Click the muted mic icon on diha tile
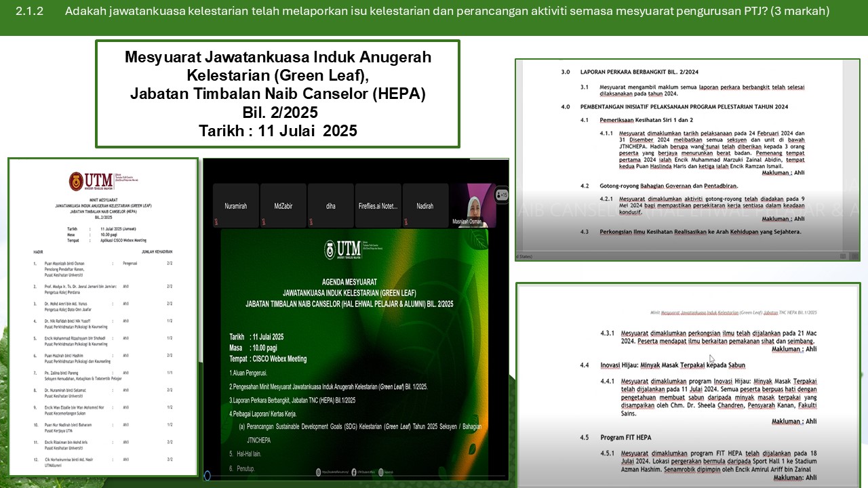 click(313, 223)
